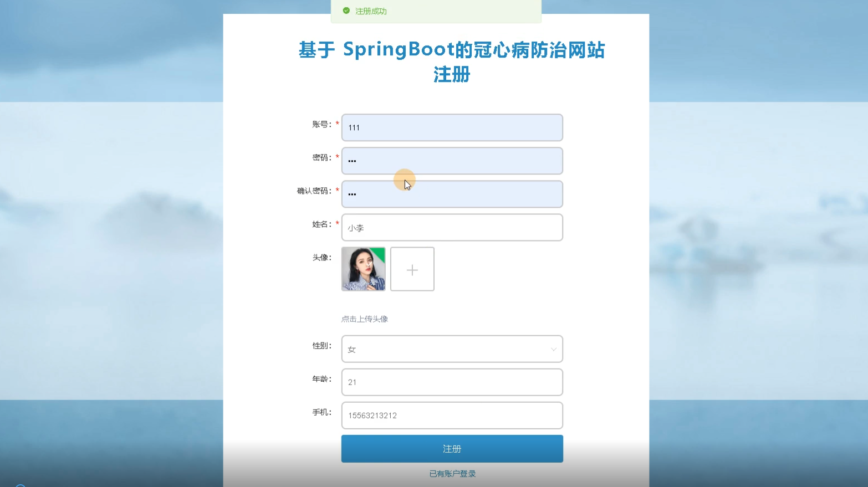The image size is (868, 487).
Task: Select the uploaded avatar photo thumbnail
Action: pyautogui.click(x=364, y=269)
